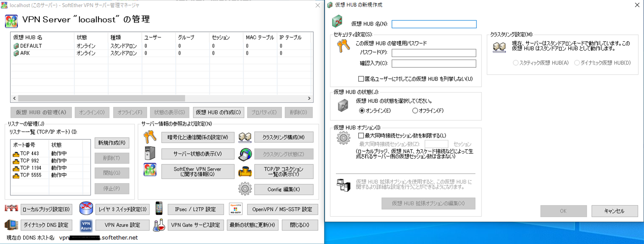Click the Dynamic DNS monitor icon
This screenshot has width=644, height=244.
click(x=11, y=225)
